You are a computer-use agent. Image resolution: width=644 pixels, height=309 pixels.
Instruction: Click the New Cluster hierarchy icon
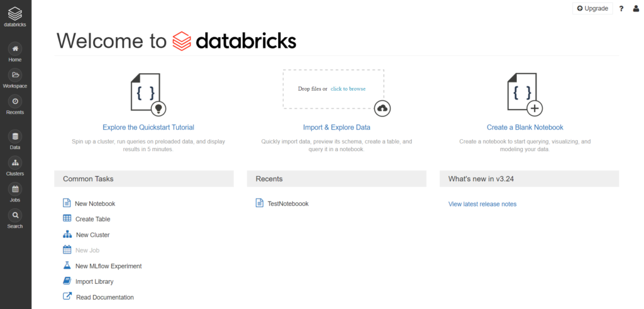click(67, 235)
